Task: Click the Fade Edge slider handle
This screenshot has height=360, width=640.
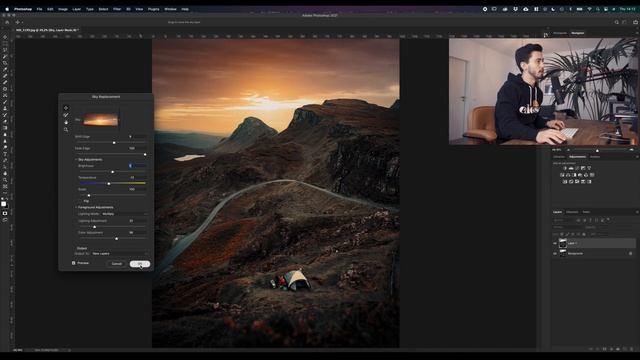Action: click(145, 154)
